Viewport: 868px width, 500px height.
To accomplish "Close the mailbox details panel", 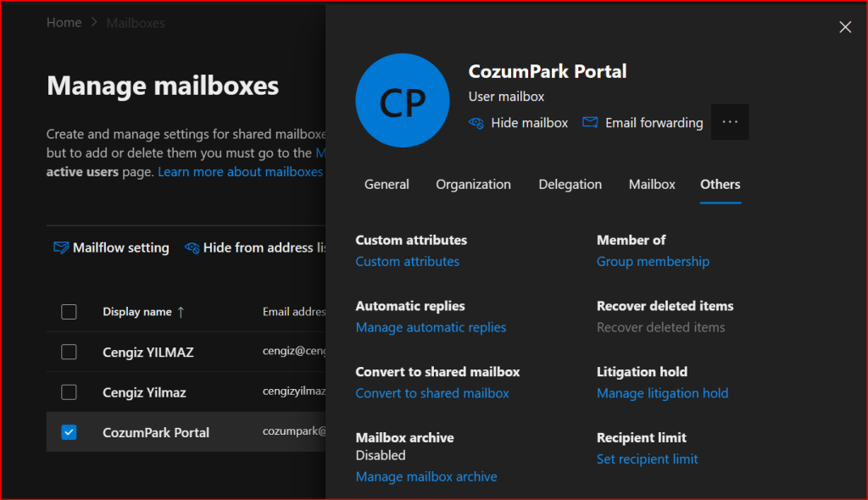I will [845, 27].
